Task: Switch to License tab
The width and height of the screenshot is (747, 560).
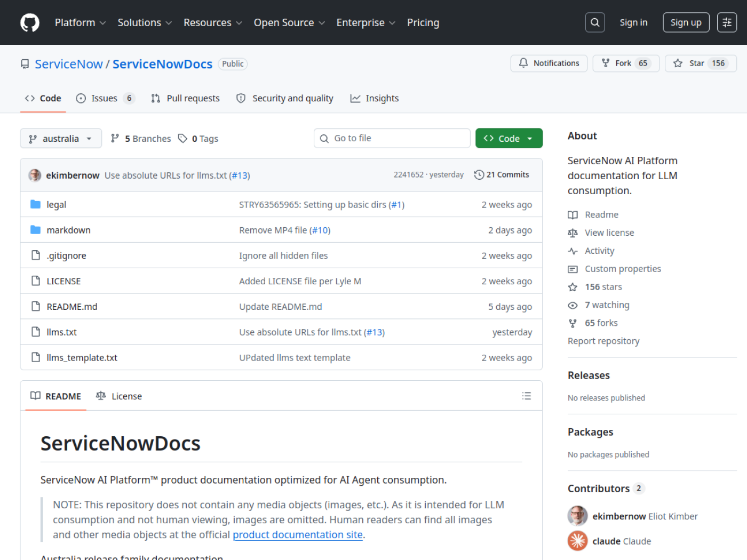Action: 119,396
